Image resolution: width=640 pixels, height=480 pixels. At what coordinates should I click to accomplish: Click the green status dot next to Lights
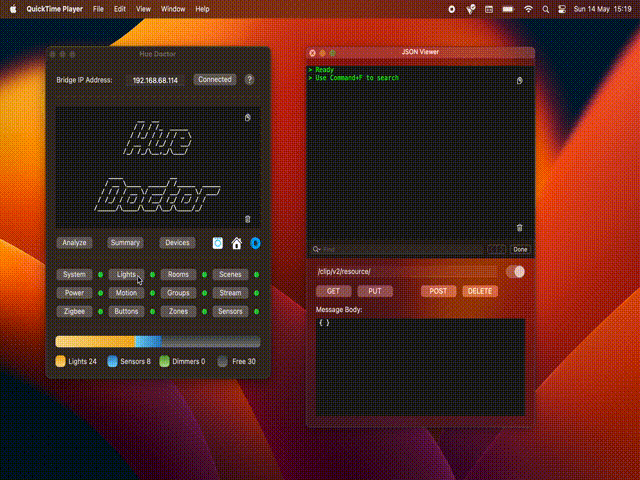152,275
